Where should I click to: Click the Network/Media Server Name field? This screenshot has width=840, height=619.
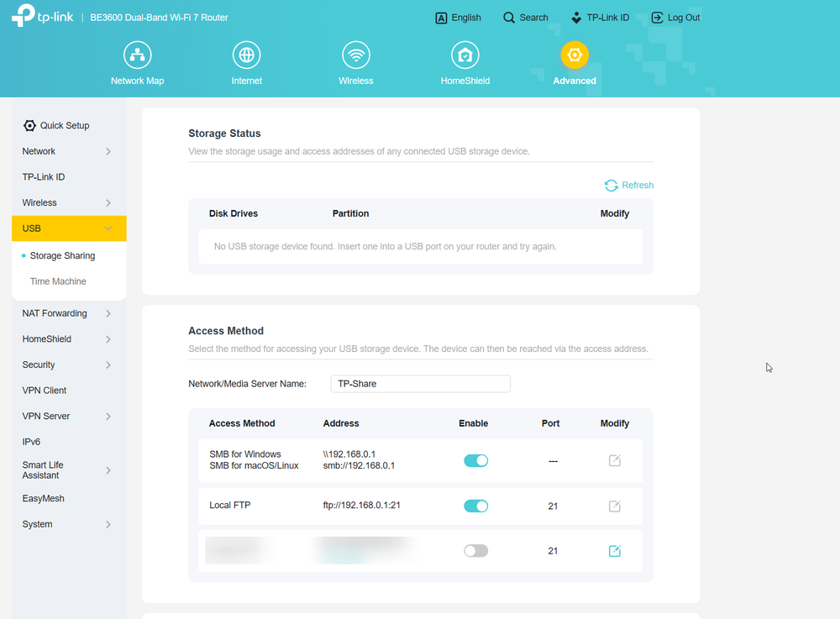421,384
